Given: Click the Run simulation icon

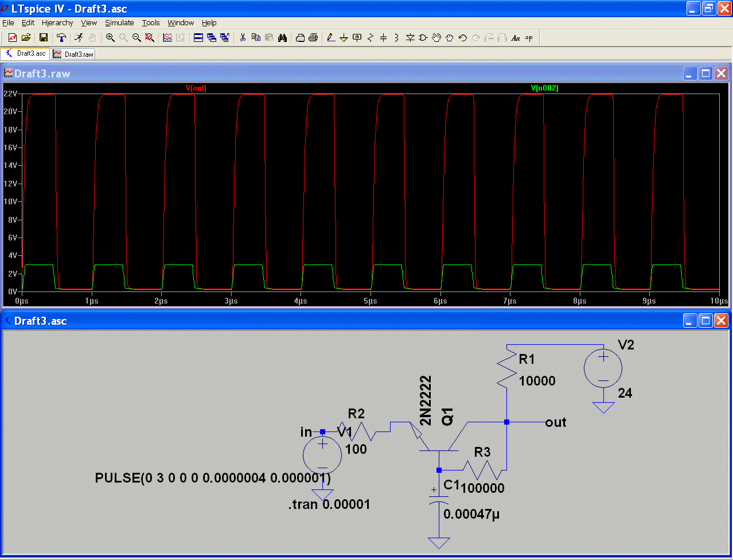Looking at the screenshot, I should [79, 38].
